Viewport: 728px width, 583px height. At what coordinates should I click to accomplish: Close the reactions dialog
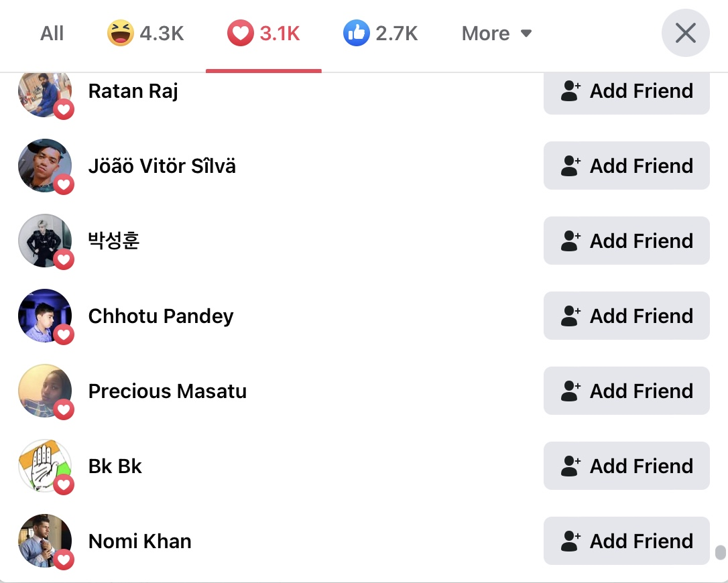pos(685,33)
